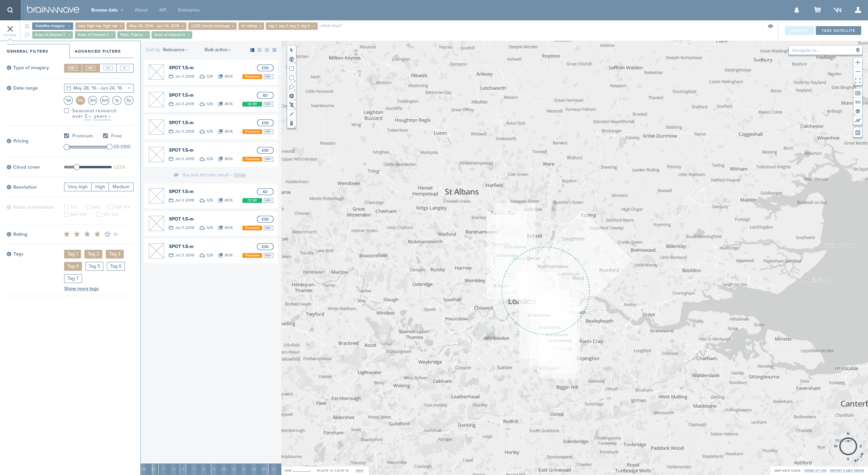Click the Show more tags link
Screen dimensions: 868x475
(81, 288)
